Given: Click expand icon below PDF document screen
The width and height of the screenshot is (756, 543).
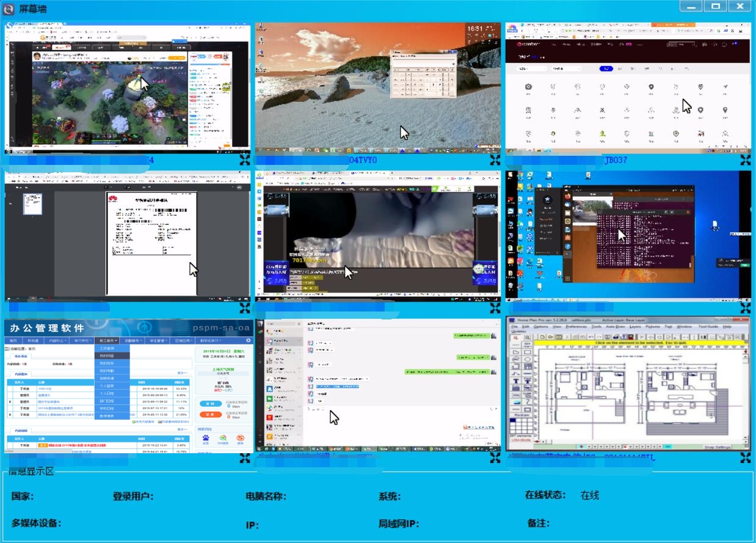Looking at the screenshot, I should tap(245, 308).
